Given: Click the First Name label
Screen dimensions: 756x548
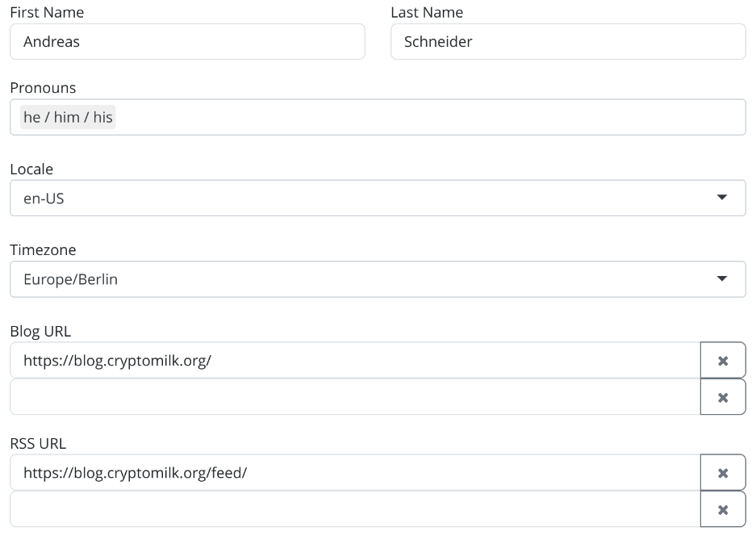Looking at the screenshot, I should (47, 12).
